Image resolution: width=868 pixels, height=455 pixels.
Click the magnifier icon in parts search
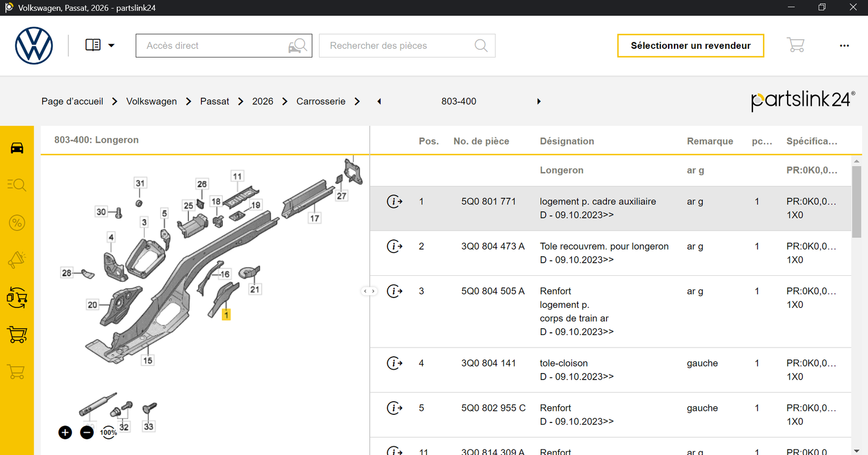coord(481,46)
